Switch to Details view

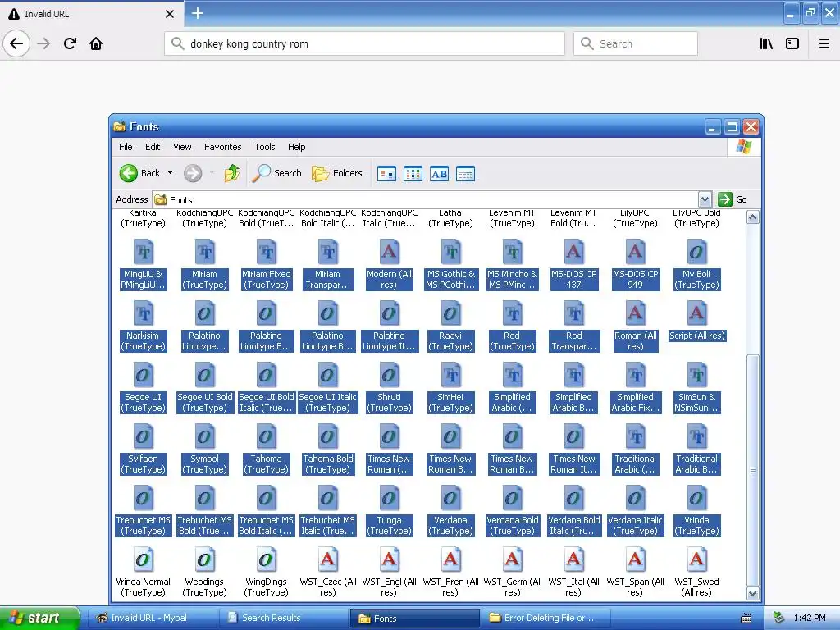(466, 174)
